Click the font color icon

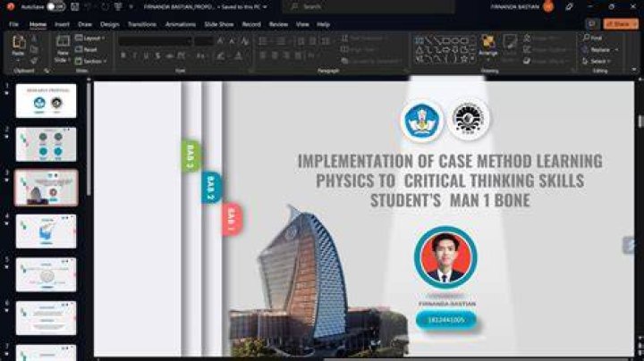238,55
